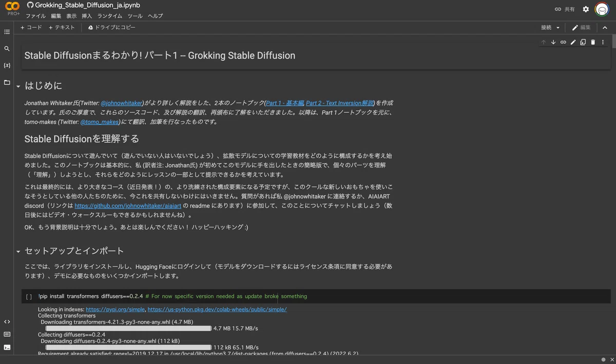Click the Stable Diffusionまるわかり title cell
Image resolution: width=616 pixels, height=364 pixels.
coord(317,55)
